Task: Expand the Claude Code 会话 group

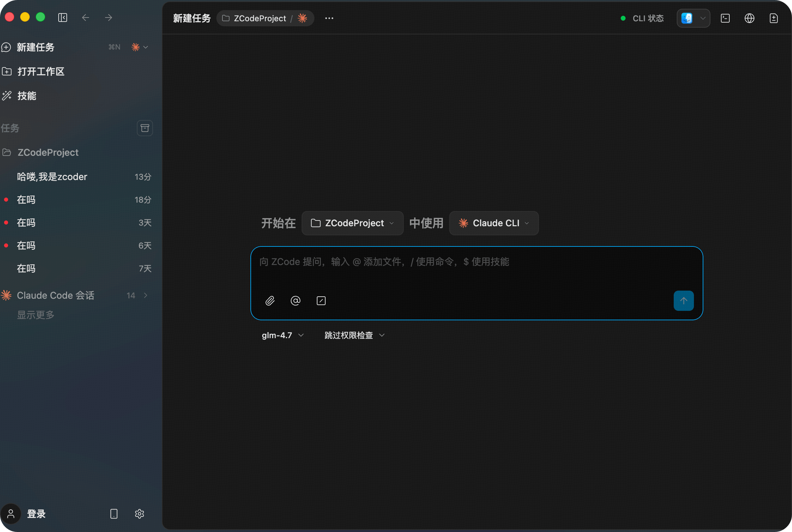Action: (146, 296)
